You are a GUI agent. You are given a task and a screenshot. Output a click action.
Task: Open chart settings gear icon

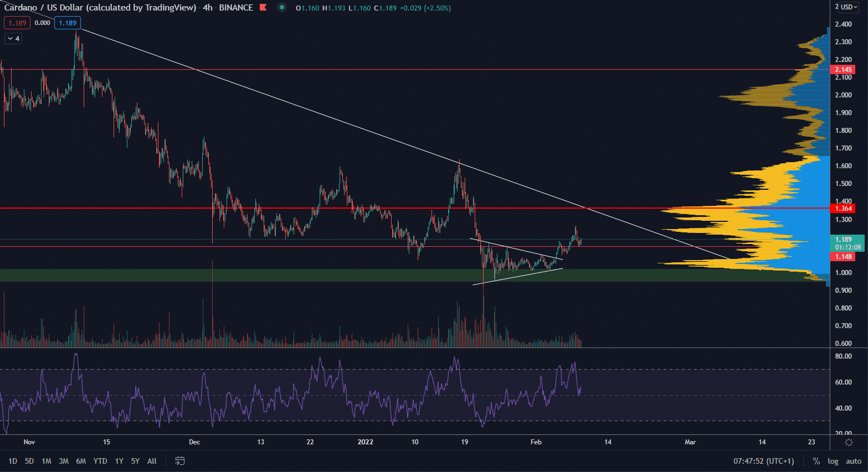coord(848,442)
